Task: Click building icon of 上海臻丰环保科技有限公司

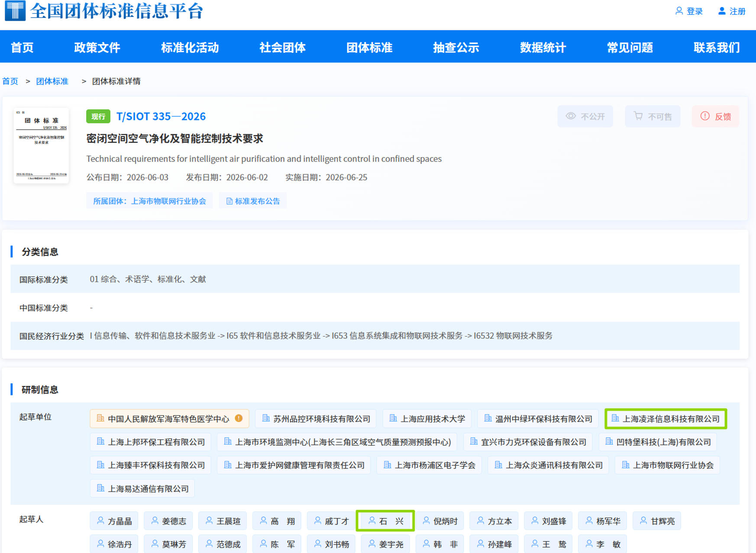Action: [100, 465]
